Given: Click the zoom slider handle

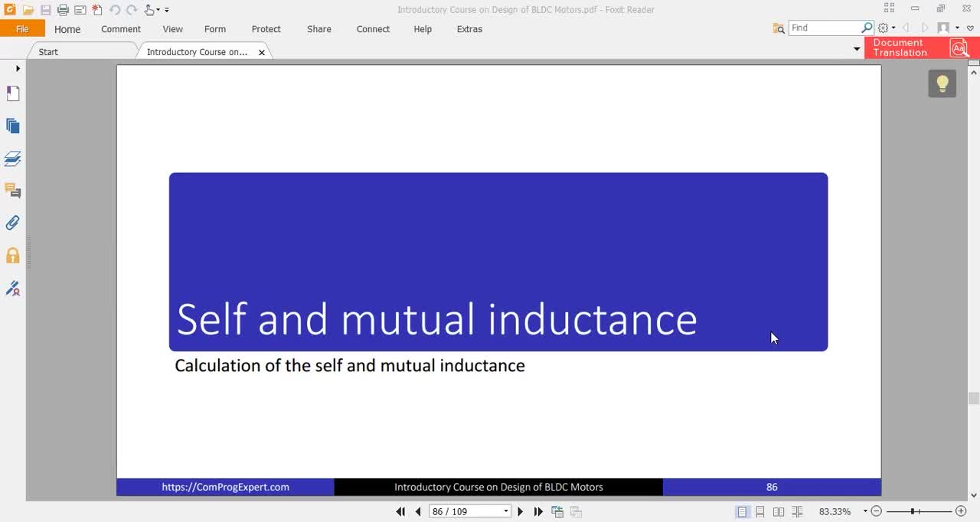Looking at the screenshot, I should click(913, 511).
